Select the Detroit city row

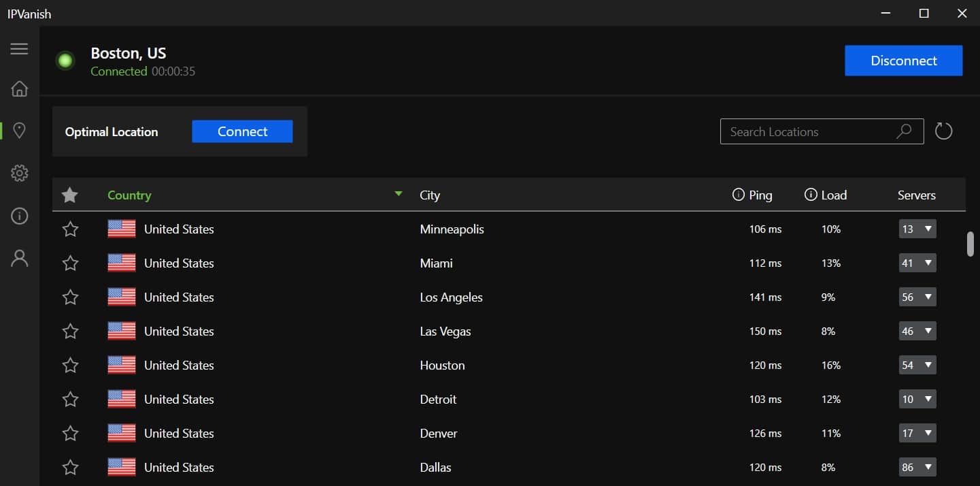coord(509,399)
